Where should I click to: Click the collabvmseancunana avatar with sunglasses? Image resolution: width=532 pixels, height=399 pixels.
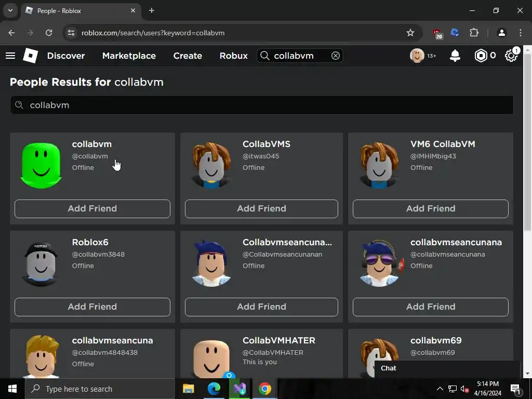pos(380,263)
